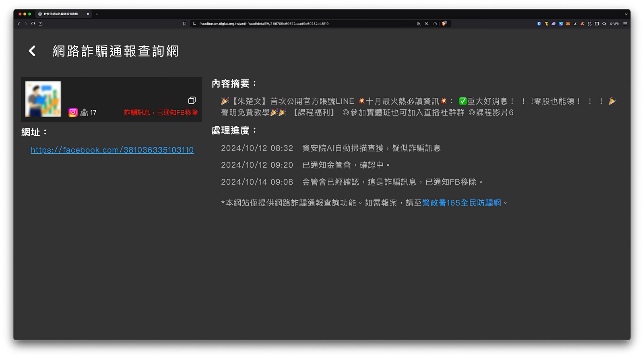The height and width of the screenshot is (358, 644).
Task: Open the facebook.com/381036335103110 link
Action: click(112, 150)
